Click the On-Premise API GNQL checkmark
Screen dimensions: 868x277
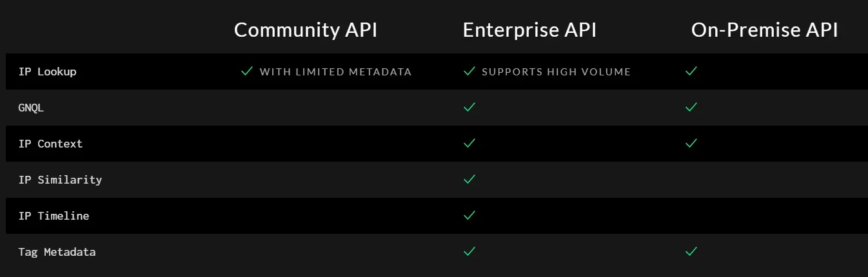(x=691, y=108)
